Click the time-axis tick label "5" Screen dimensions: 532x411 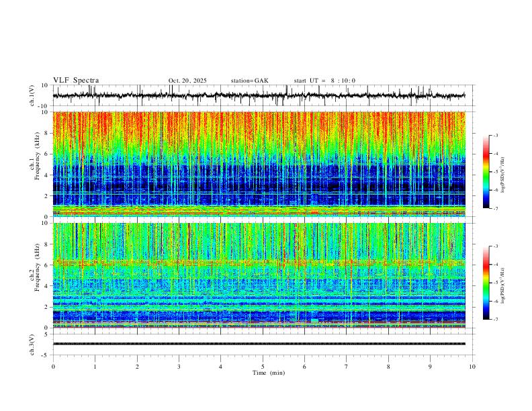[x=263, y=367]
